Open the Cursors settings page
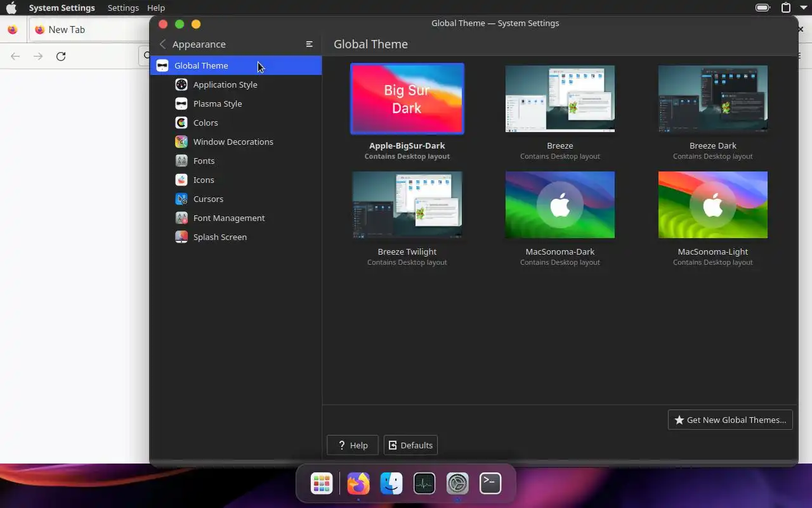The height and width of the screenshot is (508, 812). pos(236,199)
